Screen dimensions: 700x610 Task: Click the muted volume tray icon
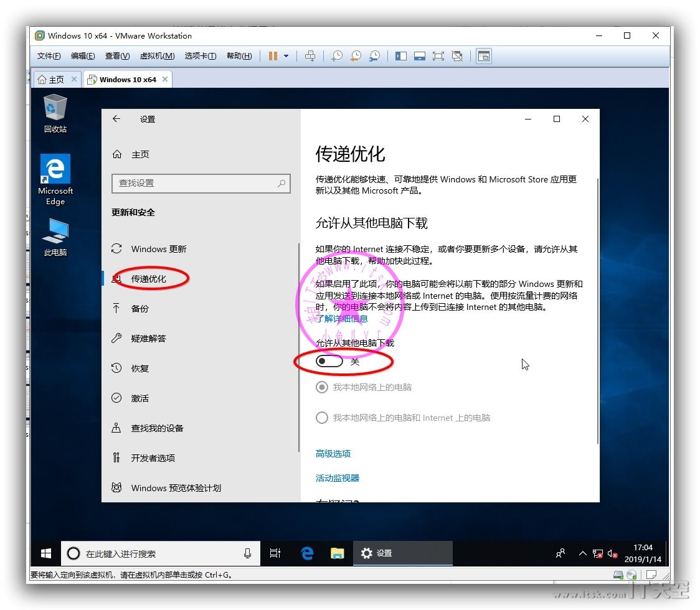click(x=613, y=554)
